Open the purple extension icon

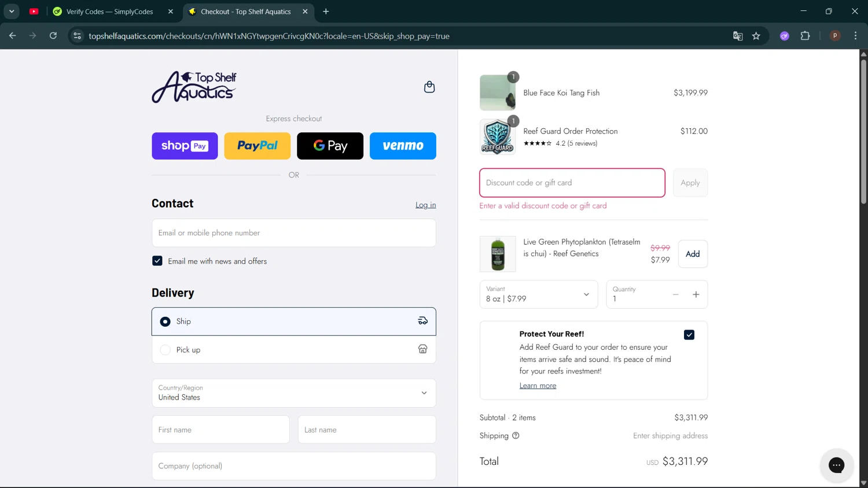(x=785, y=36)
